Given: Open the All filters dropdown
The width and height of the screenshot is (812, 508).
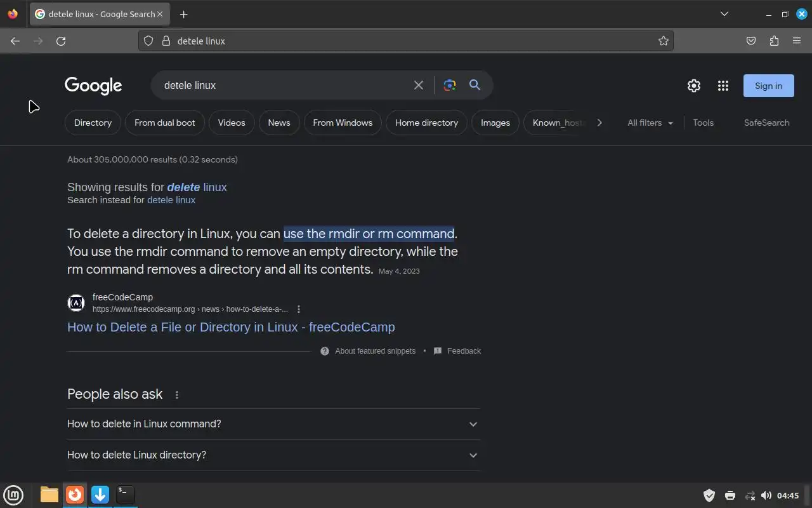Looking at the screenshot, I should (650, 123).
